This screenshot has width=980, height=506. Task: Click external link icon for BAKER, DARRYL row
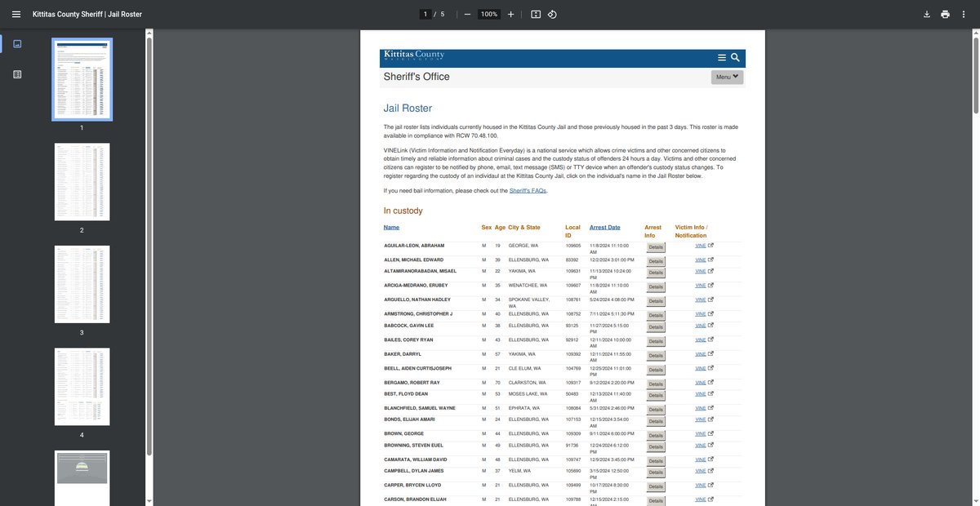pyautogui.click(x=710, y=353)
